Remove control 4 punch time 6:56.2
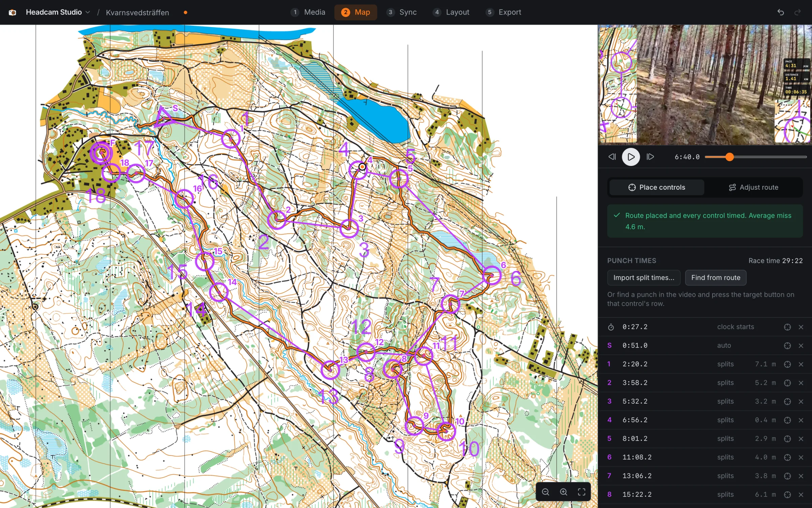The image size is (812, 508). [x=801, y=420]
